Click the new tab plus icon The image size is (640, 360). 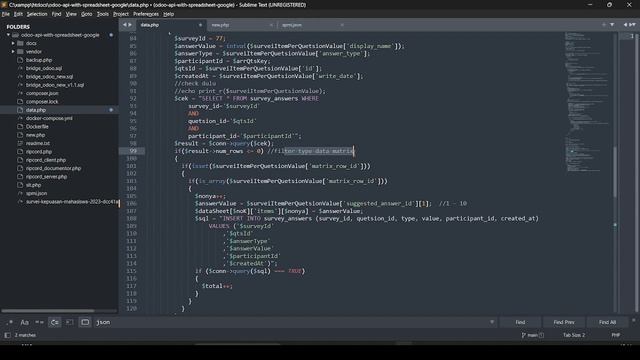(604, 25)
